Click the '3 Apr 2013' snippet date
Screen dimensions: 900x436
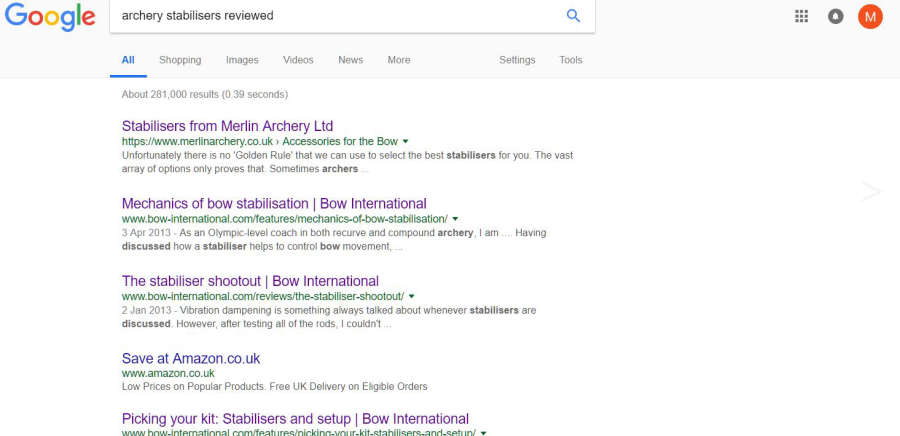[148, 233]
